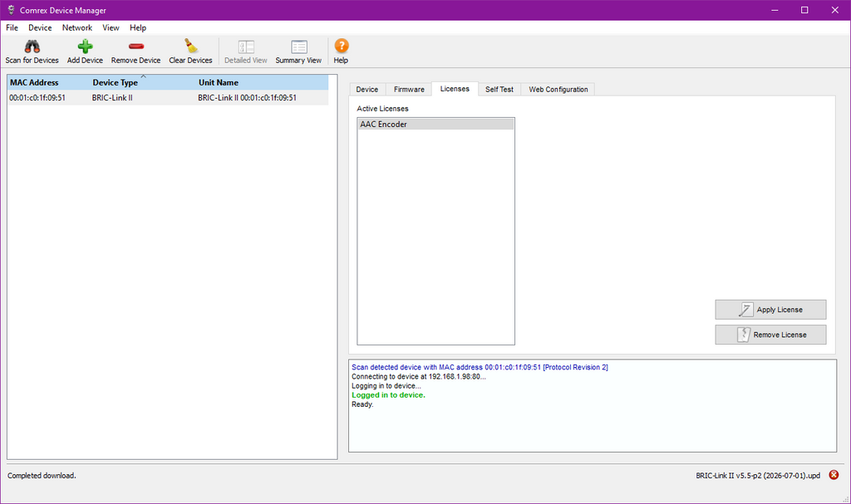The width and height of the screenshot is (851, 504).
Task: Open the Help menu in the menu bar
Action: coord(138,27)
